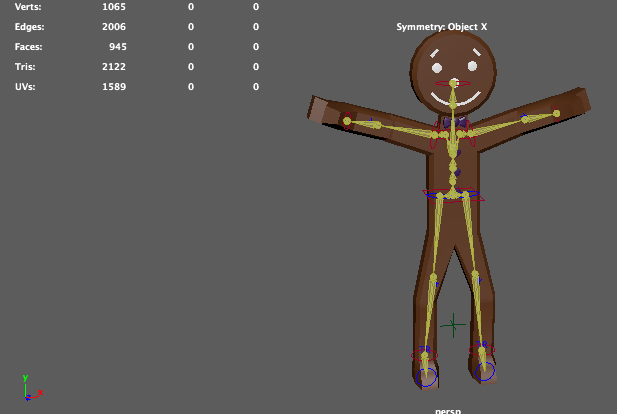This screenshot has width=617, height=414.
Task: Click the Verts count value 1065
Action: pos(114,7)
